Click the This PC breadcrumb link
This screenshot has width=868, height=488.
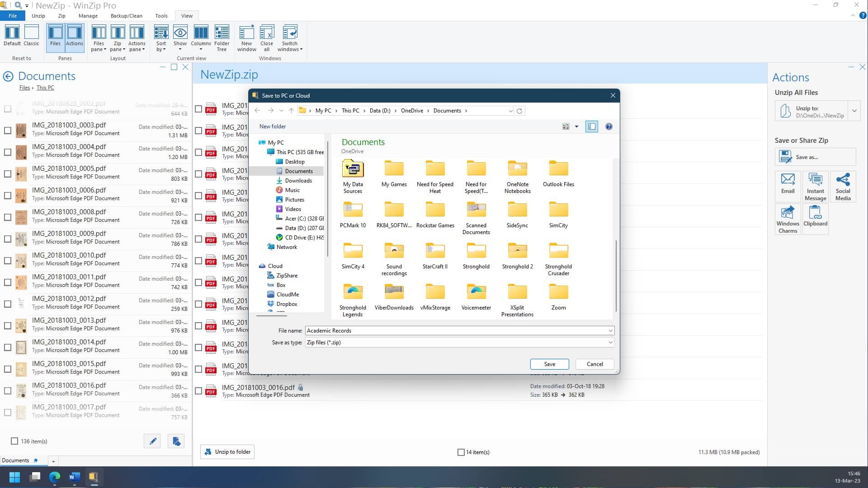(45, 88)
